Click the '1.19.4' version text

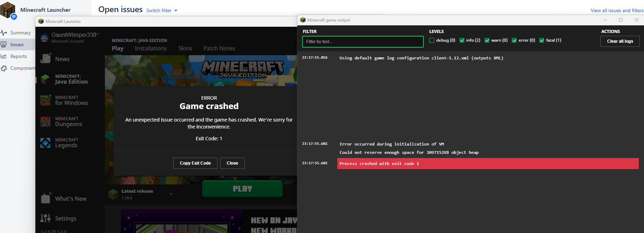127,198
